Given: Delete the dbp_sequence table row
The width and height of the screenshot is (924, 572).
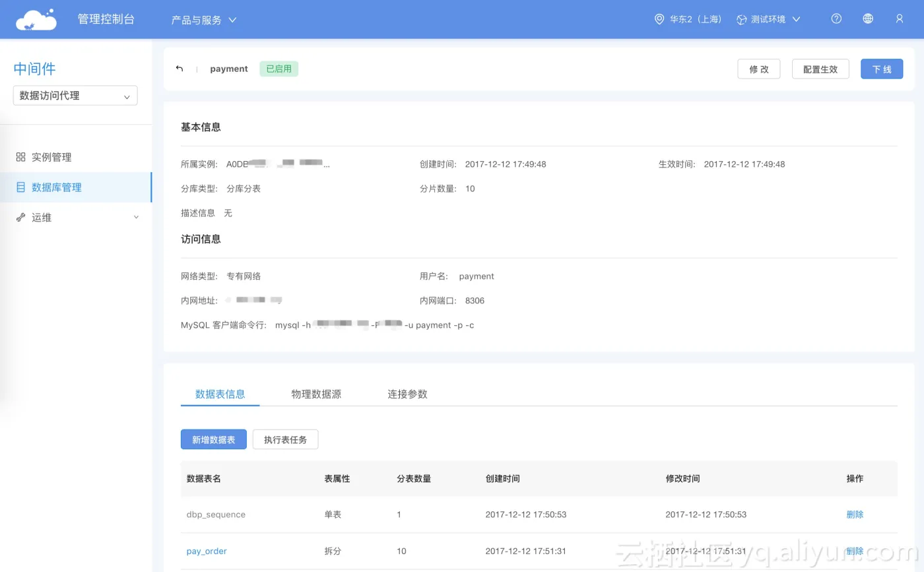Looking at the screenshot, I should pos(855,515).
